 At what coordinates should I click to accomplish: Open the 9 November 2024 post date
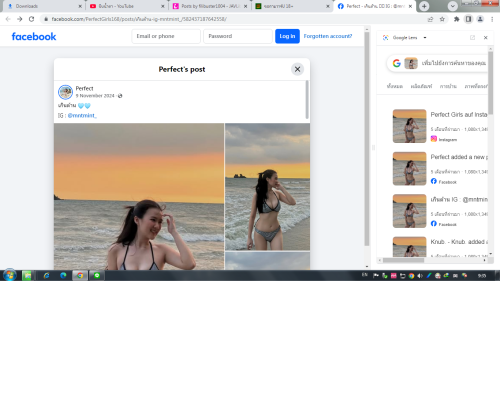(x=95, y=96)
